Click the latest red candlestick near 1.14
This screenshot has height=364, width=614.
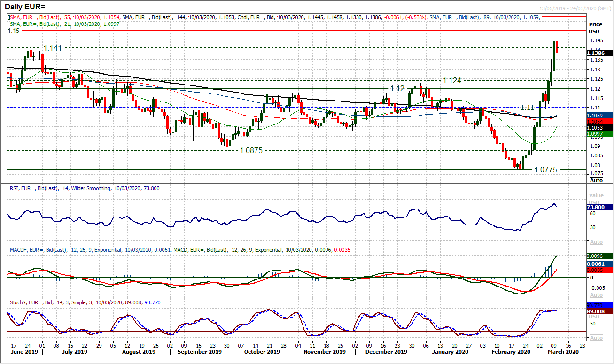[x=557, y=47]
